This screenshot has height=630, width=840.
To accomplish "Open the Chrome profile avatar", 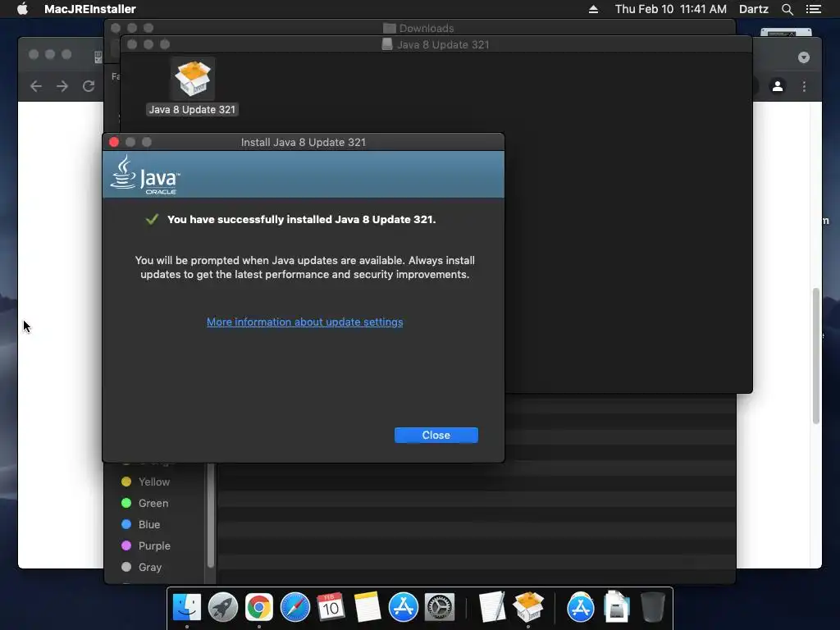I will point(778,86).
